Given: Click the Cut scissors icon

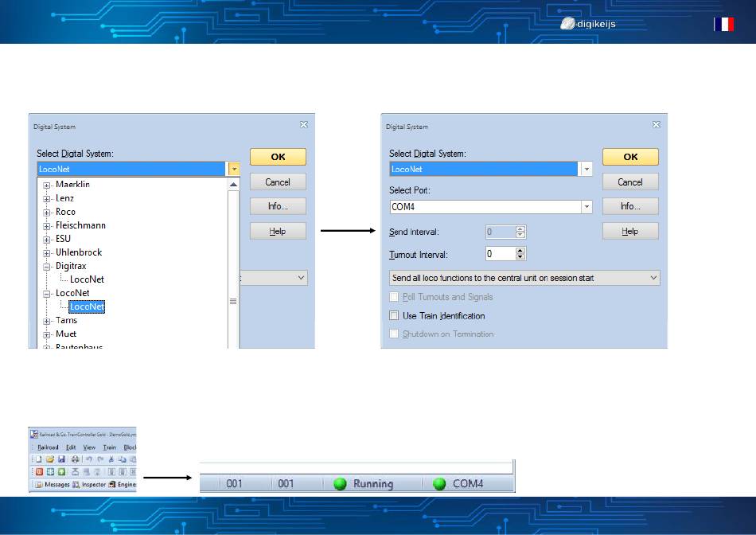Looking at the screenshot, I should [111, 459].
